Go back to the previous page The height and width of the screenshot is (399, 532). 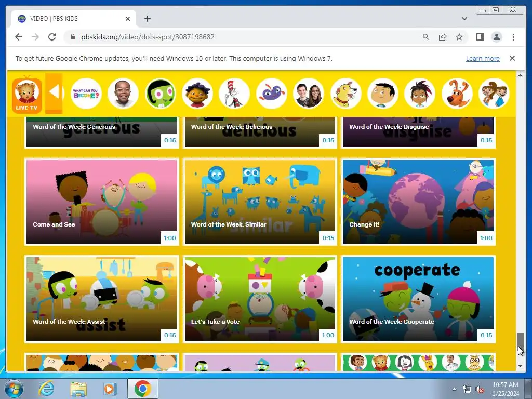pos(19,37)
